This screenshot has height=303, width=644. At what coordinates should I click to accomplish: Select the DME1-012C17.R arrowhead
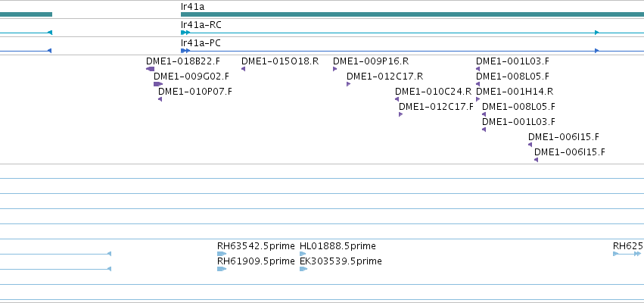(x=348, y=84)
